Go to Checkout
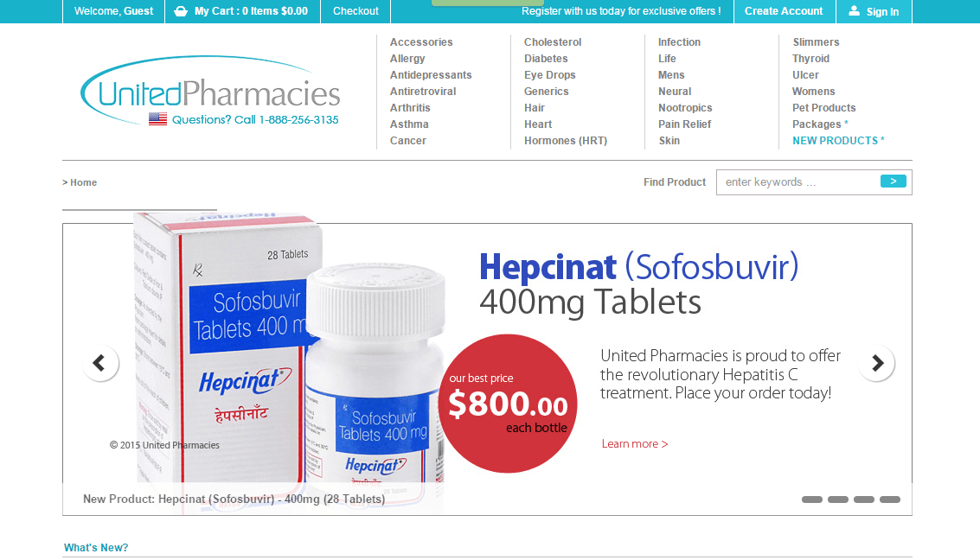 [355, 11]
